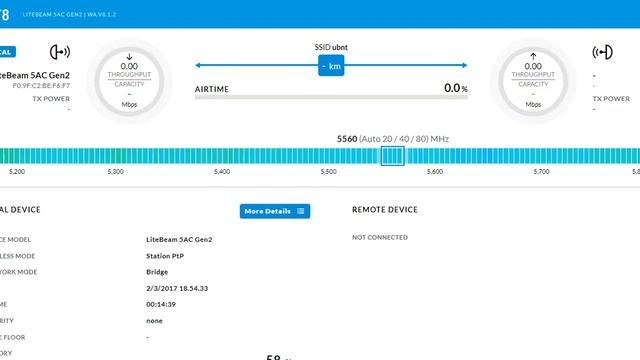Click the 5560 frequency label

coord(347,139)
